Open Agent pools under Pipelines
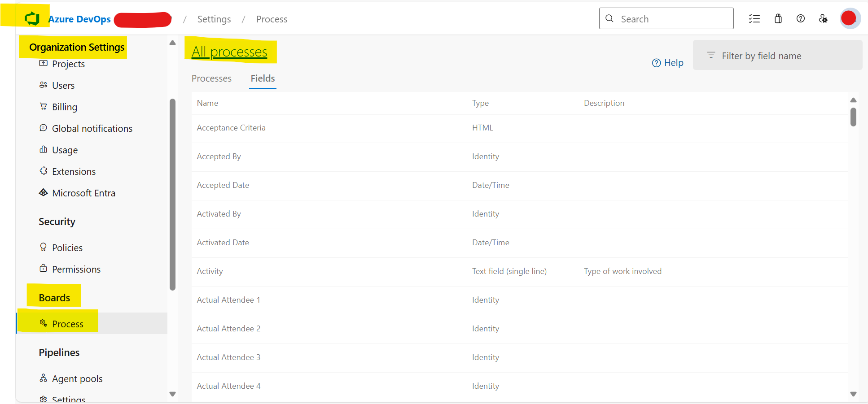This screenshot has width=868, height=404. point(77,379)
